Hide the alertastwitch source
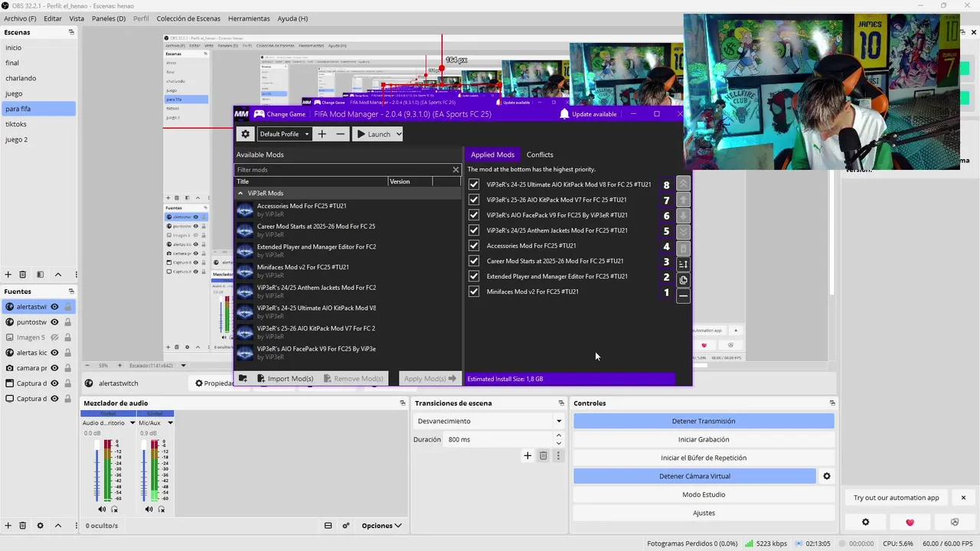Image resolution: width=980 pixels, height=551 pixels. coord(54,307)
